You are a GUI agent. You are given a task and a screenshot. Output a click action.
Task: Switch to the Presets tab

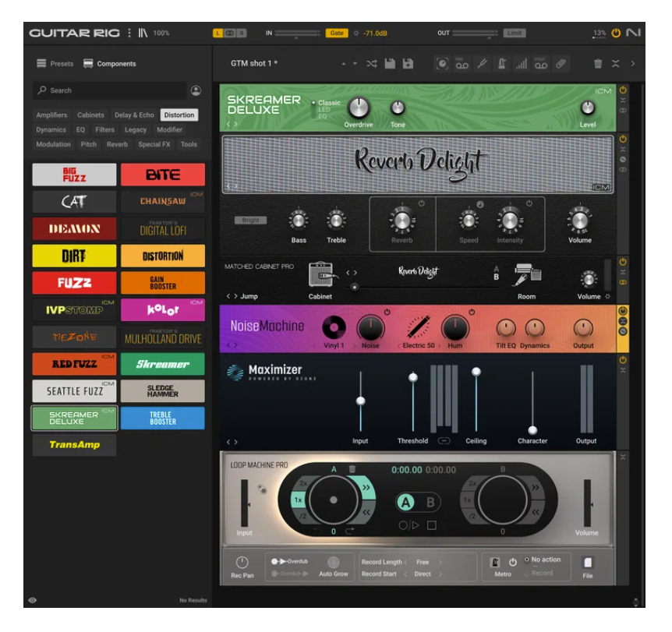pyautogui.click(x=55, y=64)
